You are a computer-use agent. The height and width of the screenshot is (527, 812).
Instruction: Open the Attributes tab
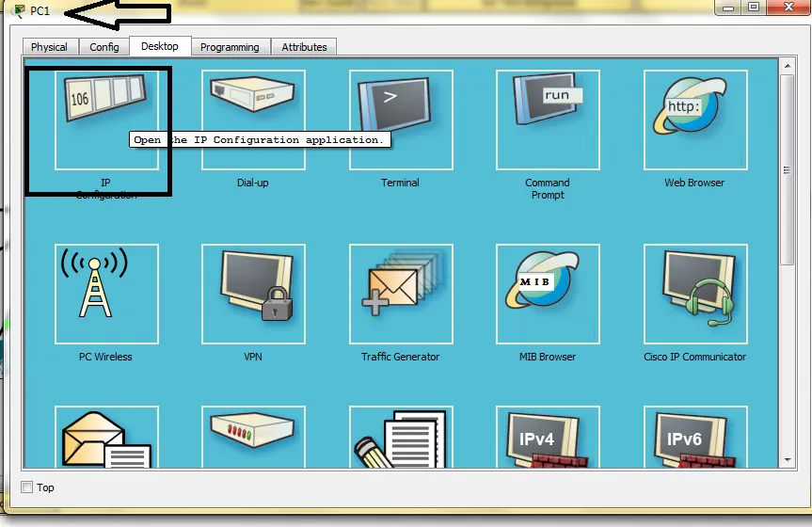[x=304, y=47]
